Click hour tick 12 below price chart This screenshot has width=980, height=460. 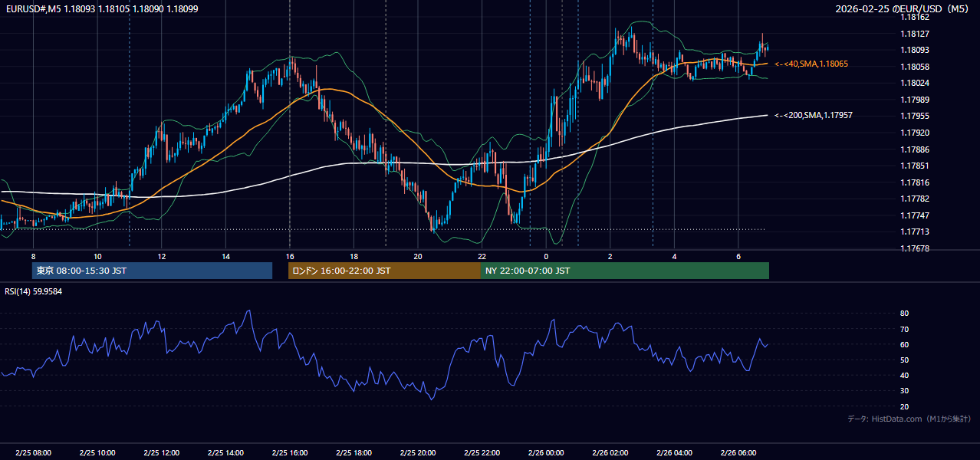click(x=162, y=256)
